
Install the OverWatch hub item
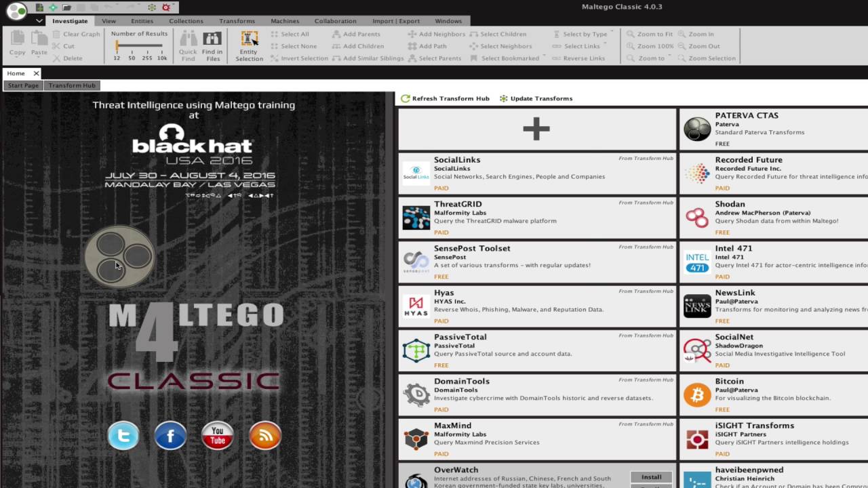651,477
